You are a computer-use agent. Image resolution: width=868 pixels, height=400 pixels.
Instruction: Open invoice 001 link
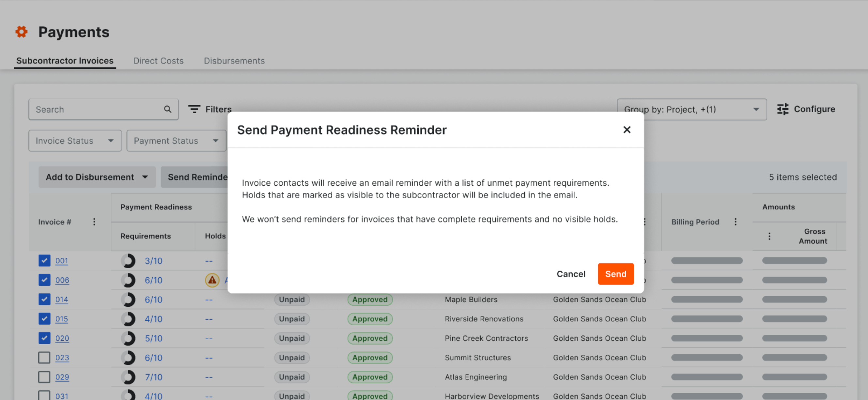62,261
